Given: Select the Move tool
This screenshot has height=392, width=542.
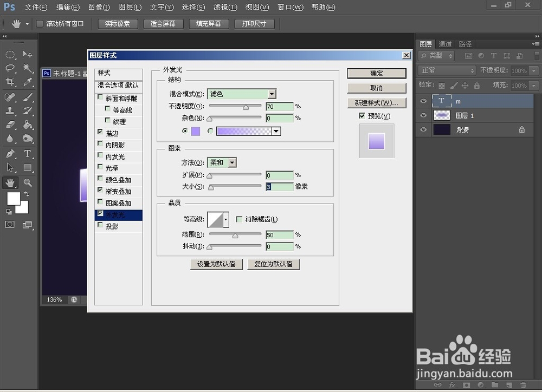Looking at the screenshot, I should point(27,55).
